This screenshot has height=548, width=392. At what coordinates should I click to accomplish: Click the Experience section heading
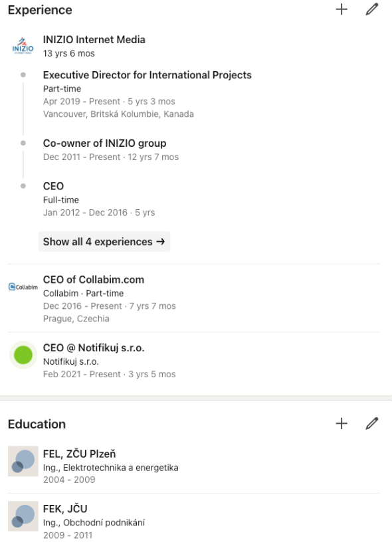pyautogui.click(x=40, y=10)
